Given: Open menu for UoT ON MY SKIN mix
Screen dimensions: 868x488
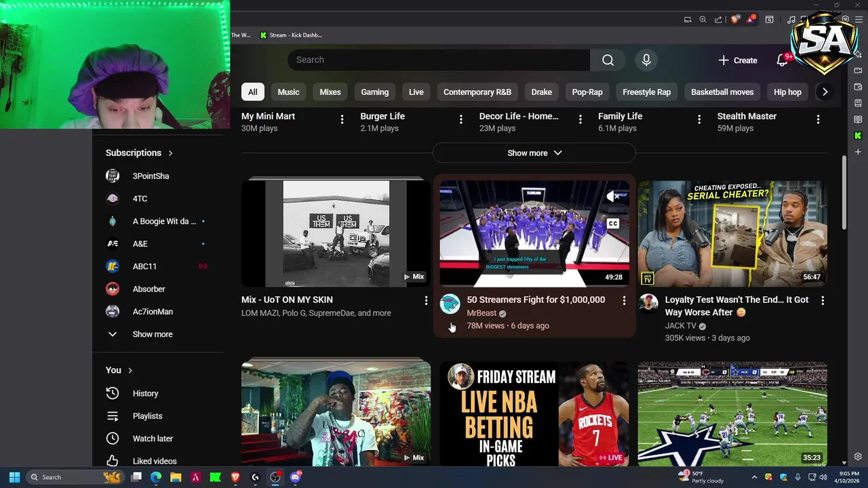Looking at the screenshot, I should 426,300.
